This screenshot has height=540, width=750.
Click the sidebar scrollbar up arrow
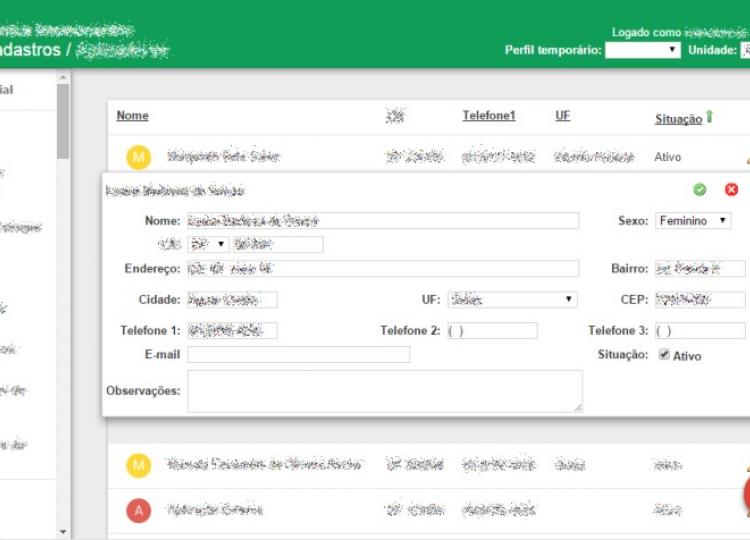63,77
